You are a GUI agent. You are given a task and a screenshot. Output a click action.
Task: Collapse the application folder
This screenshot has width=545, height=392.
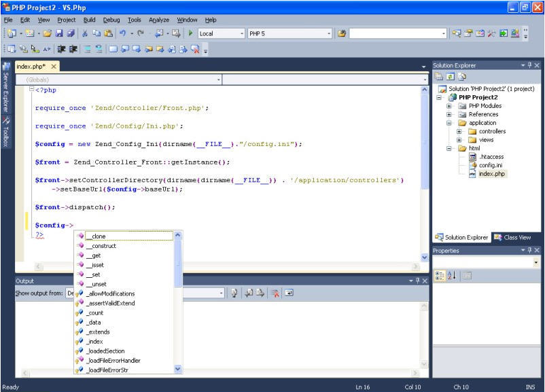tap(449, 123)
